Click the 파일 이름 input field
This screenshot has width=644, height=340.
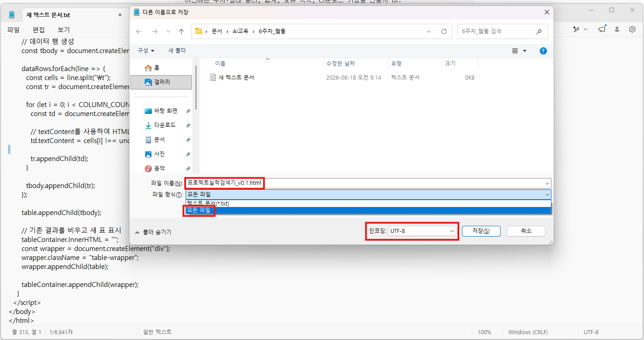tap(364, 183)
